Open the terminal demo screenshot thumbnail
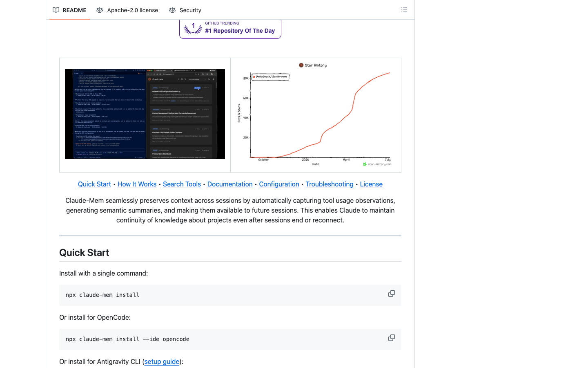This screenshot has height=368, width=588. point(145,114)
